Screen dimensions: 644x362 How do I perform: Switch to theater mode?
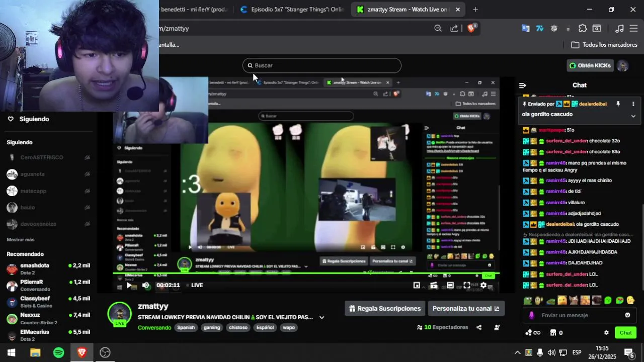click(450, 285)
